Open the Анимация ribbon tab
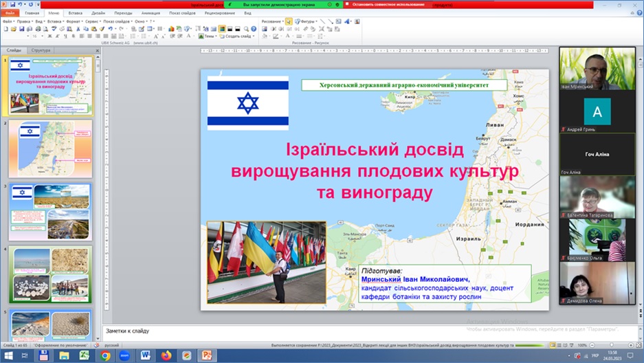 tap(151, 12)
